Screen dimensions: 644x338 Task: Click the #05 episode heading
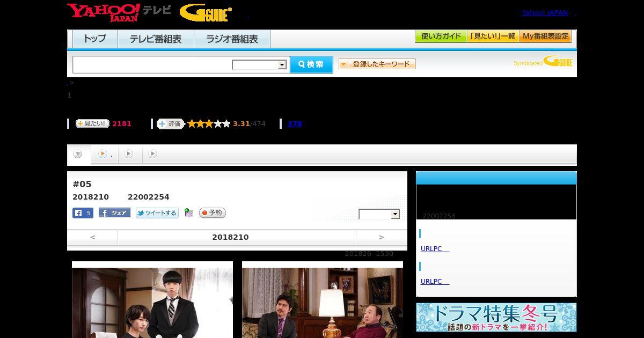(82, 184)
